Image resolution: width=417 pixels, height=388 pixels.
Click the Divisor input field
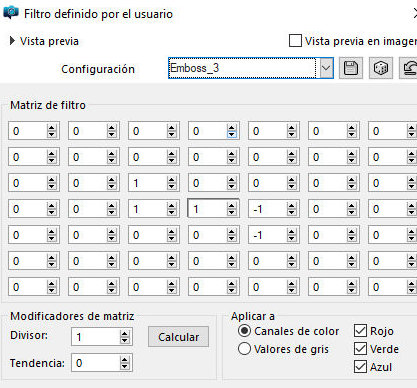point(96,337)
